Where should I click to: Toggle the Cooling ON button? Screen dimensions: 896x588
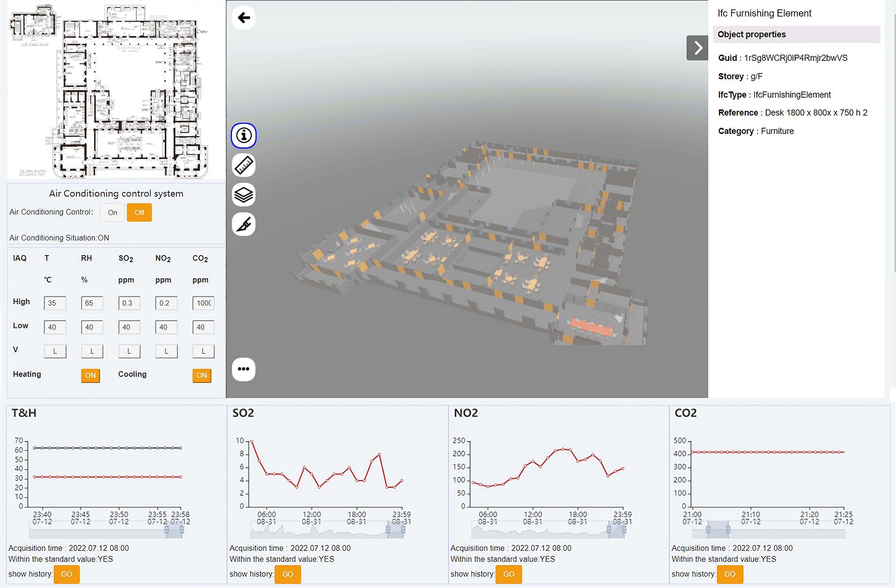[202, 375]
